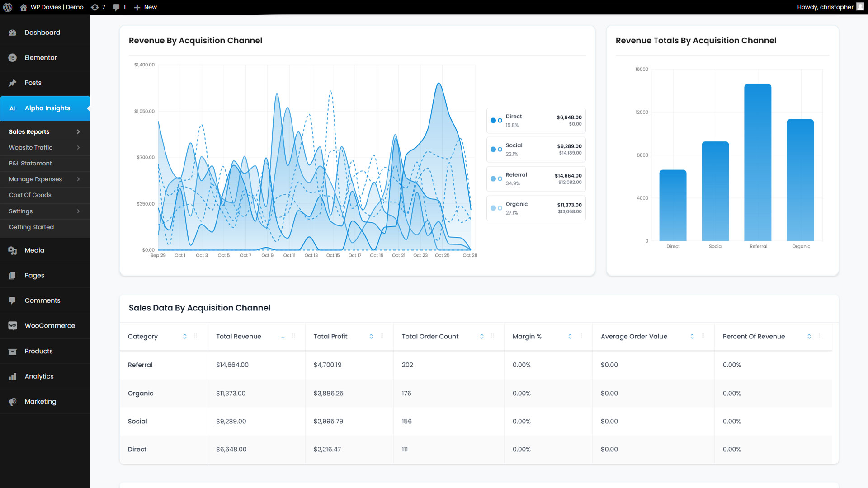
Task: Expand the Website Traffic submenu
Action: point(78,148)
